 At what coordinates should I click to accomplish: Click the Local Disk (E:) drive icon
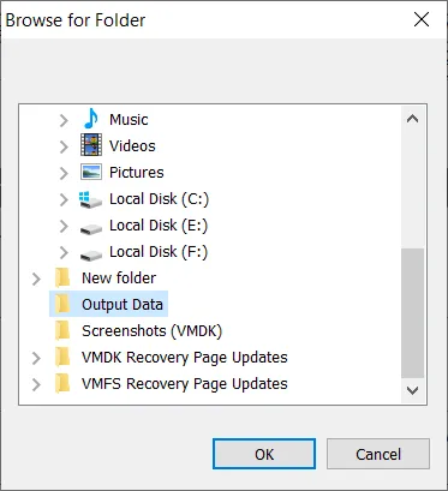[x=91, y=226]
